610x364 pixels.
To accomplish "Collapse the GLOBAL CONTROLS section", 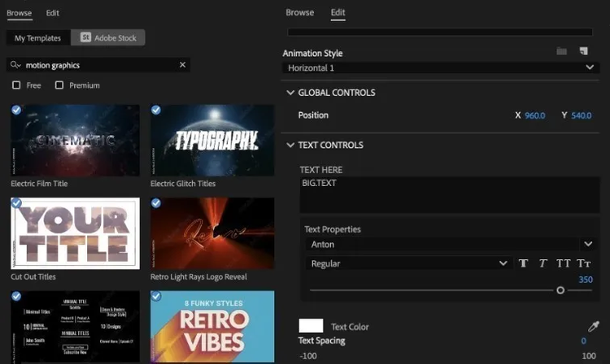I will coord(290,93).
